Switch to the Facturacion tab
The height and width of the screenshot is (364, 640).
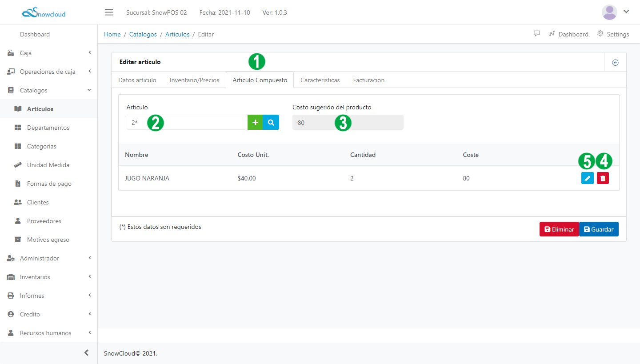368,80
